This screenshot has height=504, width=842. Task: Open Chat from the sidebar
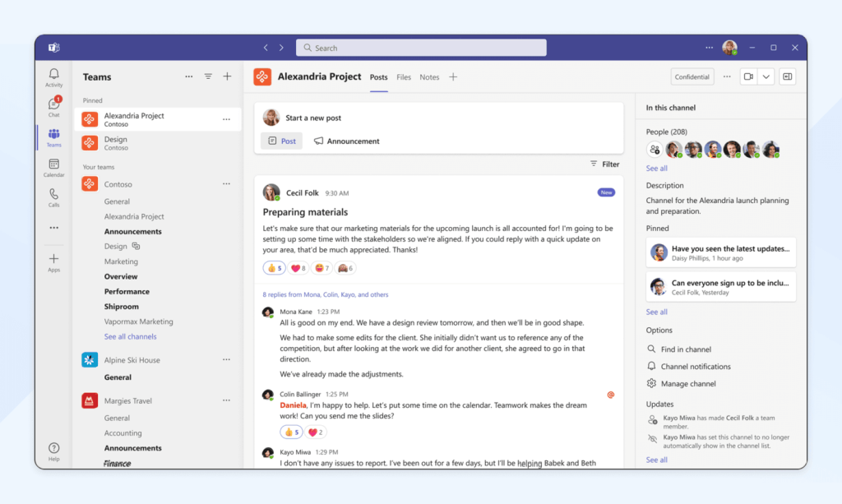click(x=53, y=108)
